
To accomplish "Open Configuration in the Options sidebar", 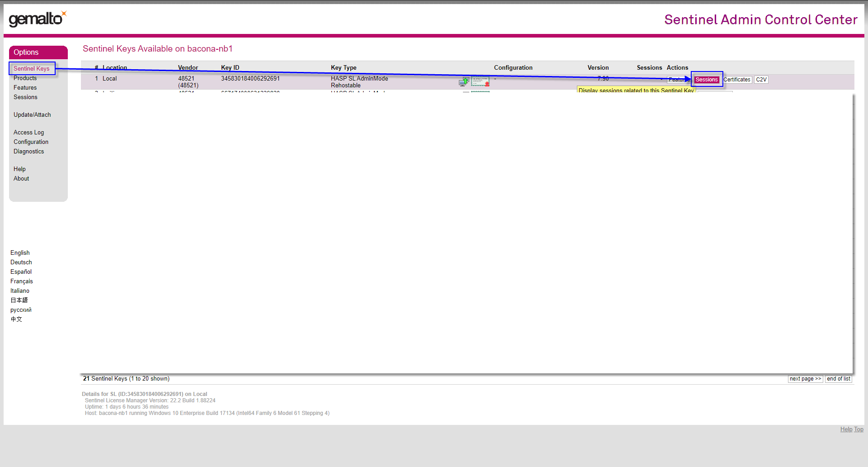I will 31,142.
